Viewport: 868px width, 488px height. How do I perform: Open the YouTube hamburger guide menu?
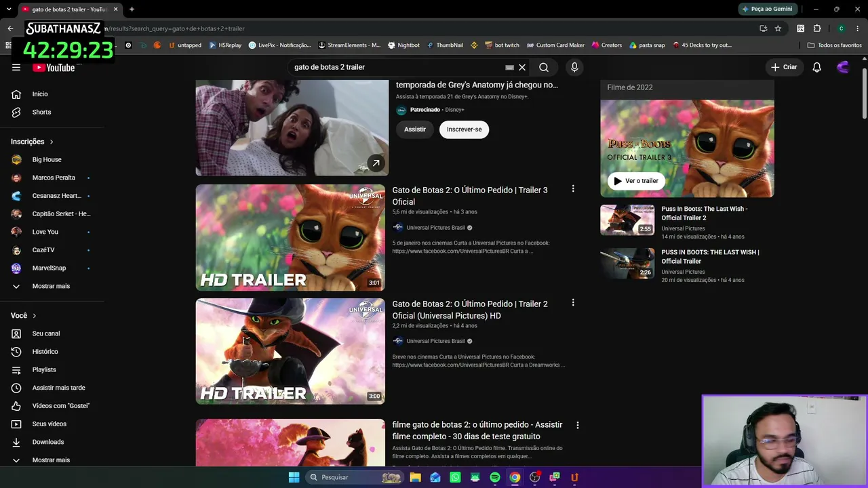[16, 67]
